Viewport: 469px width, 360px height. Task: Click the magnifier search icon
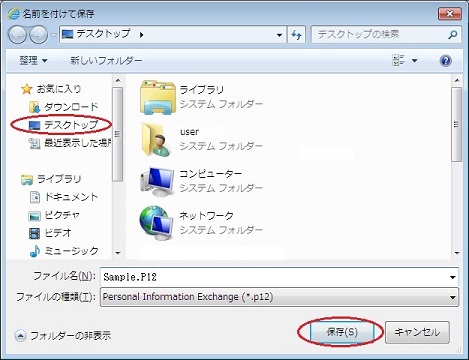[x=452, y=34]
